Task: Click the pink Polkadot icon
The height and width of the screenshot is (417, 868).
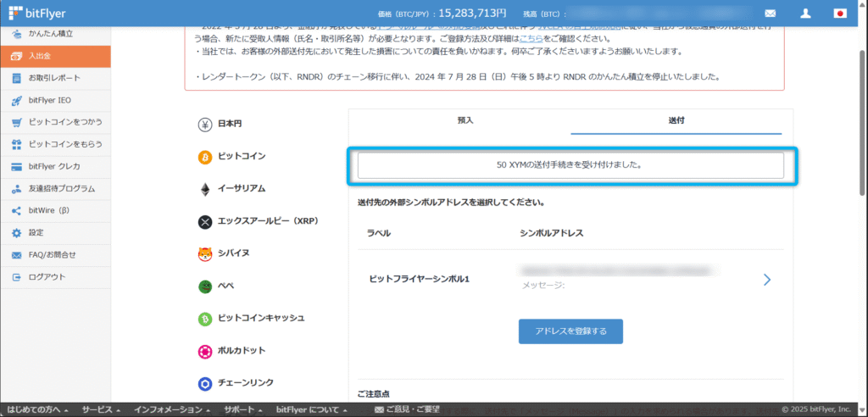Action: click(205, 351)
